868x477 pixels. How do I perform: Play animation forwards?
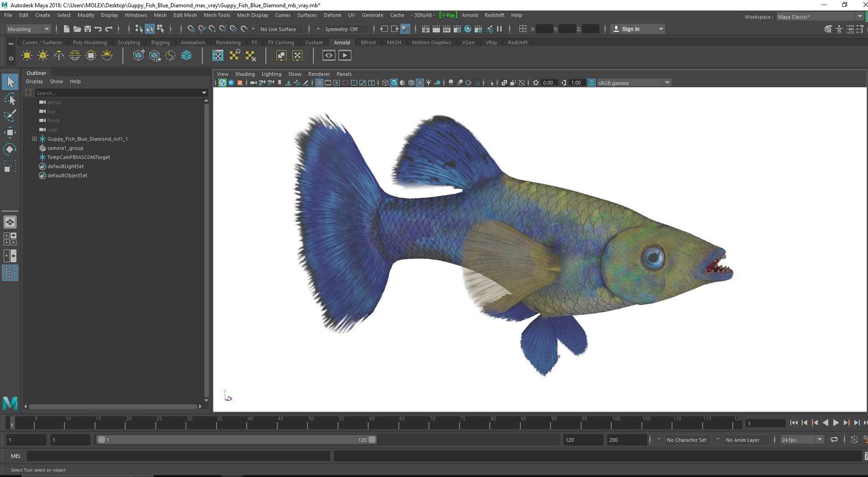coord(836,423)
